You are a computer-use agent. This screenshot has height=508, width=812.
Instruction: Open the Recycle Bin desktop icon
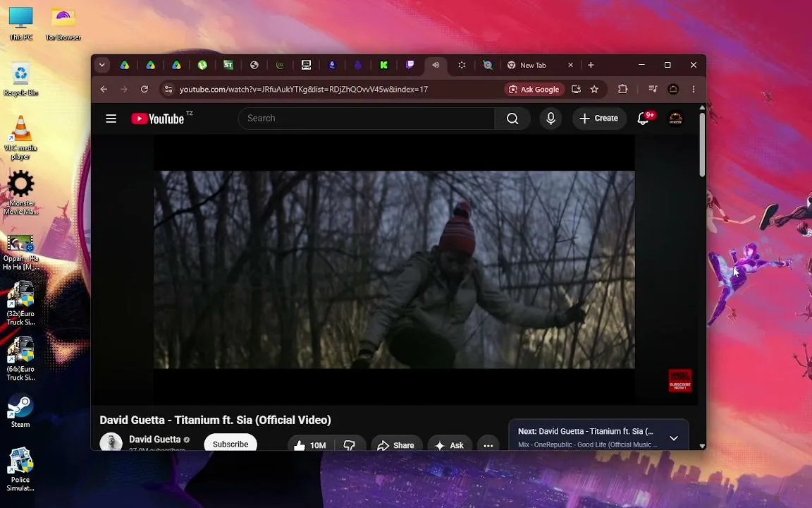click(20, 79)
